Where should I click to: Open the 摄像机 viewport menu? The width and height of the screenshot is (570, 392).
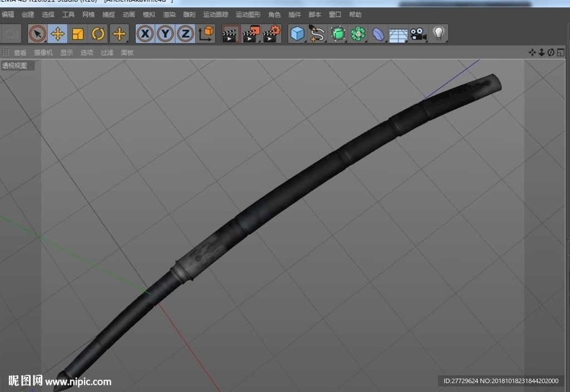[x=43, y=53]
